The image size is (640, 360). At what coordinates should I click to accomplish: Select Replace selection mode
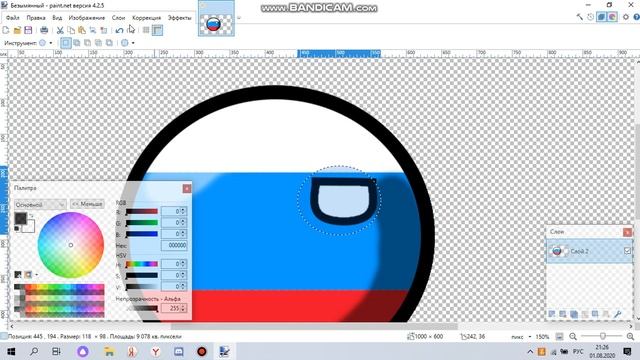point(66,42)
